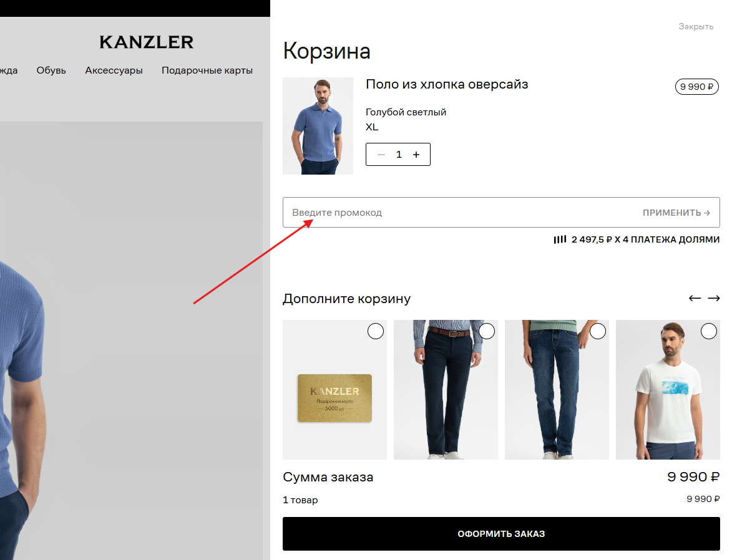732x560 pixels.
Task: Click the ОФОРМИТЬ ЗАКАЗ button
Action: coord(501,534)
